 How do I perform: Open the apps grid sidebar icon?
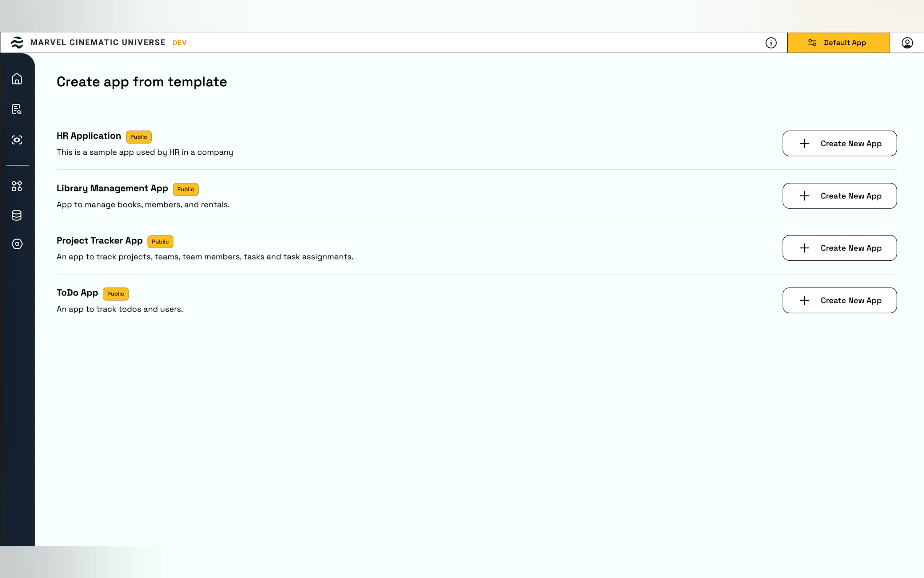tap(17, 186)
